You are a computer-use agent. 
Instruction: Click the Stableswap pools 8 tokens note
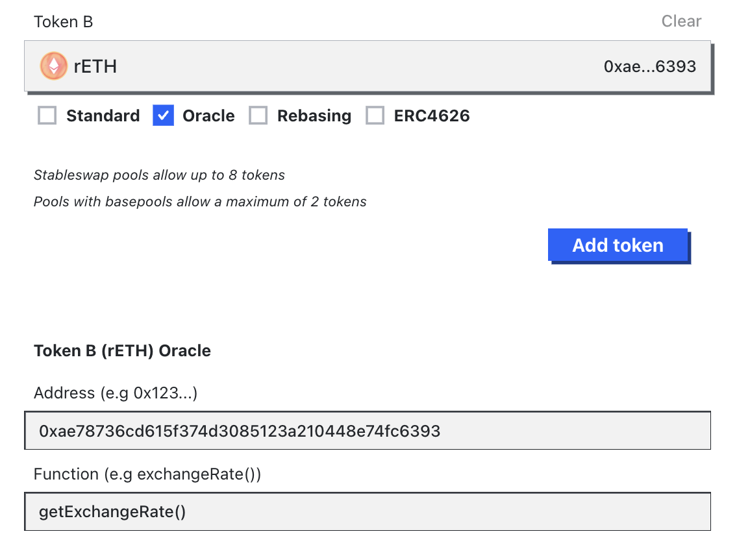point(159,175)
